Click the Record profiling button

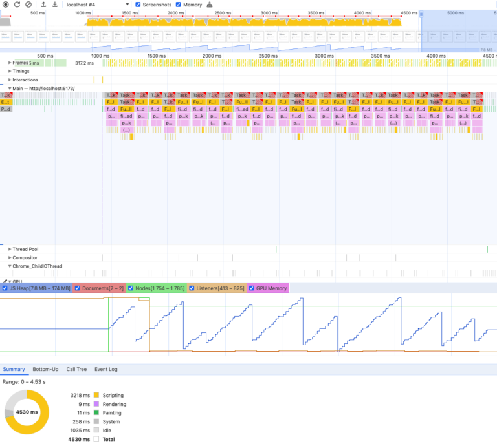6,5
